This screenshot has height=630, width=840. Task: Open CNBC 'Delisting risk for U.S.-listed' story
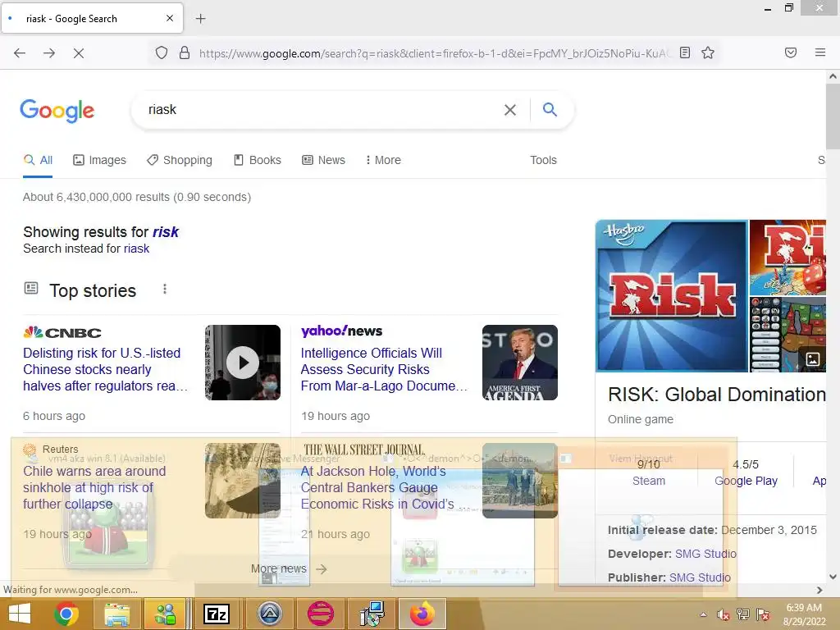[106, 370]
